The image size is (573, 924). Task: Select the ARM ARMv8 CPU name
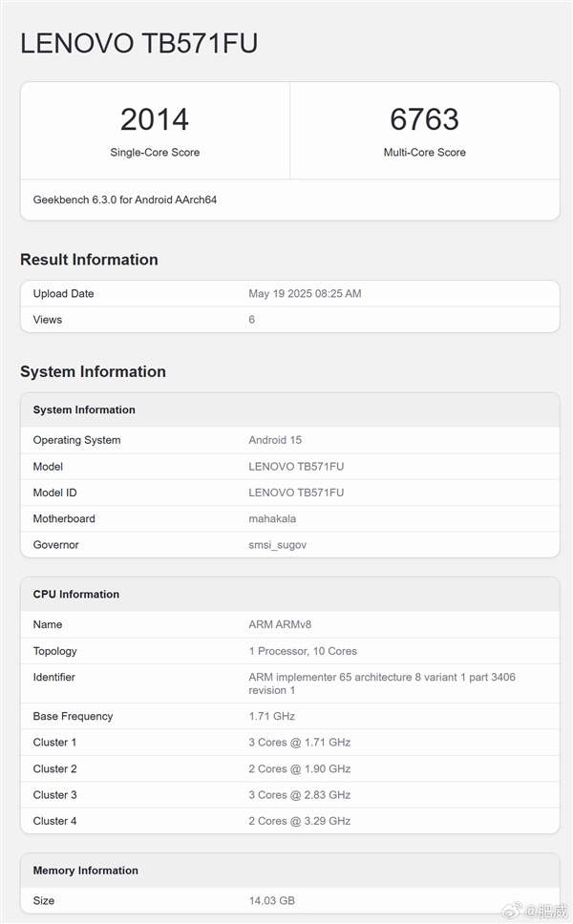tap(280, 624)
